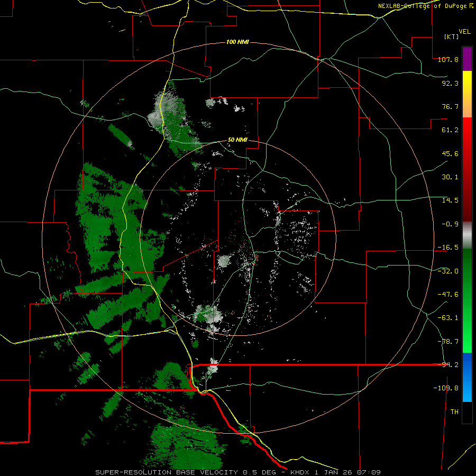Click the TH legend label

tap(454, 412)
